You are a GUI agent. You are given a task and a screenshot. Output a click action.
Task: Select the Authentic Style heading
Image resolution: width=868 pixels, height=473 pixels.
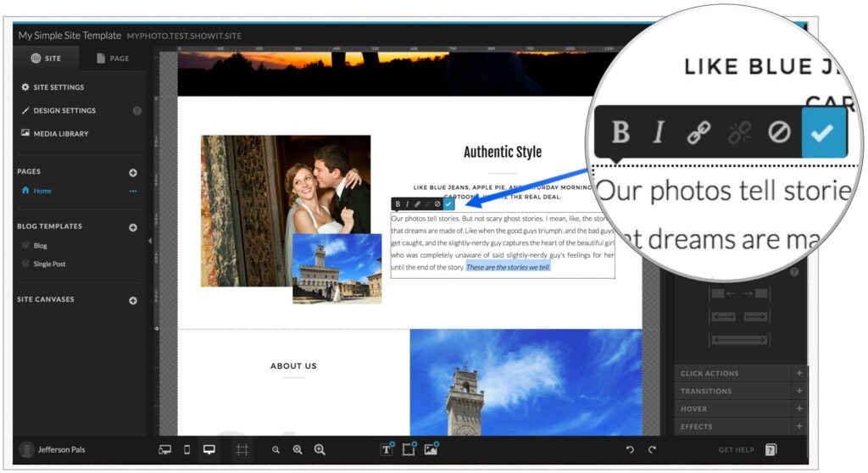click(503, 152)
